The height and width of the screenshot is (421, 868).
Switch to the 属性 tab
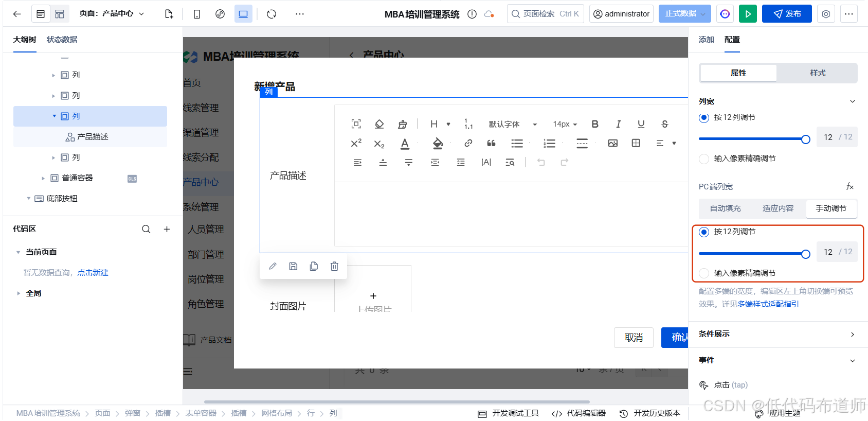tap(738, 73)
